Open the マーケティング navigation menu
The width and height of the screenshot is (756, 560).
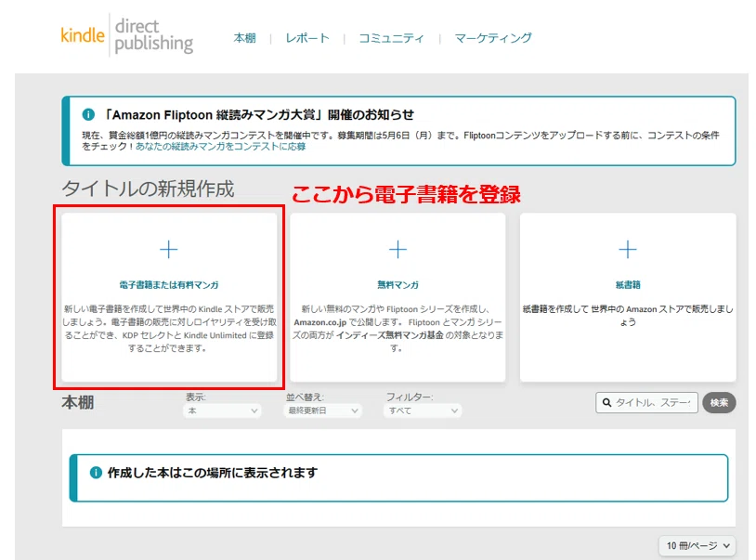[x=493, y=38]
